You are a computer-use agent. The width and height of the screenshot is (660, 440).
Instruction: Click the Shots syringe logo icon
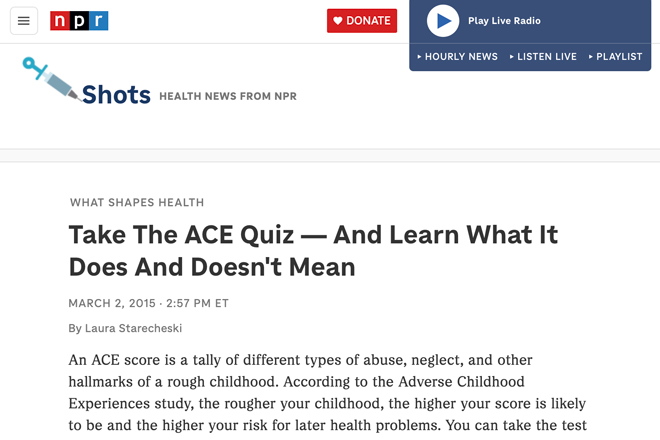coord(51,79)
